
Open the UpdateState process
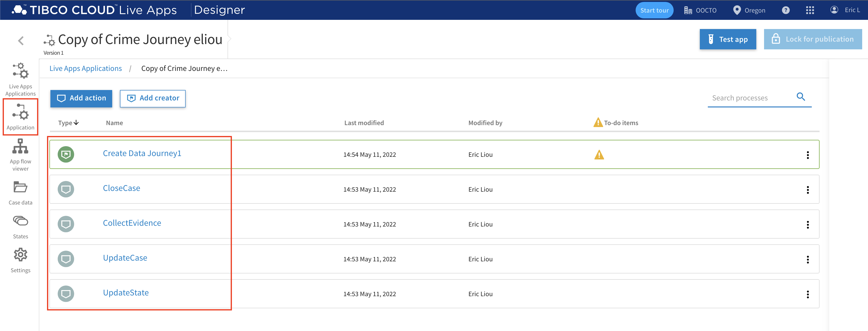(126, 293)
